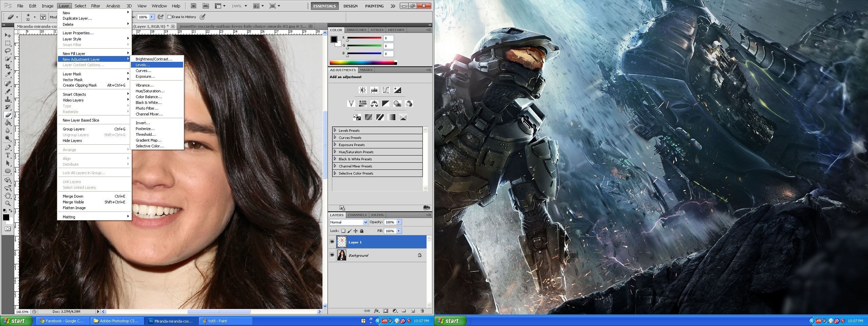
Task: Open the History tab
Action: coord(396,30)
